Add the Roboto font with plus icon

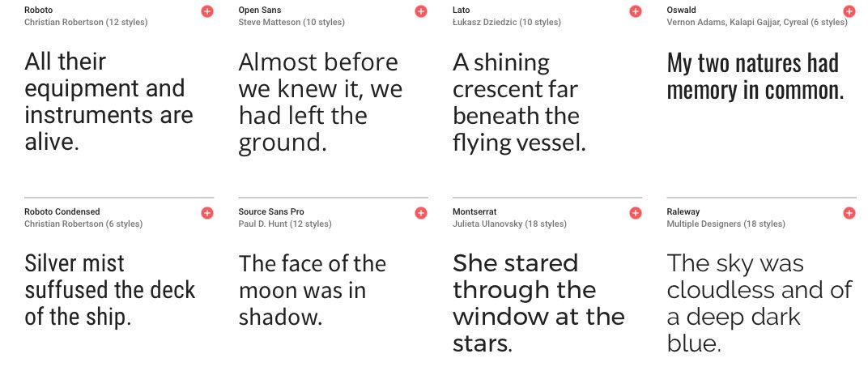(x=207, y=11)
